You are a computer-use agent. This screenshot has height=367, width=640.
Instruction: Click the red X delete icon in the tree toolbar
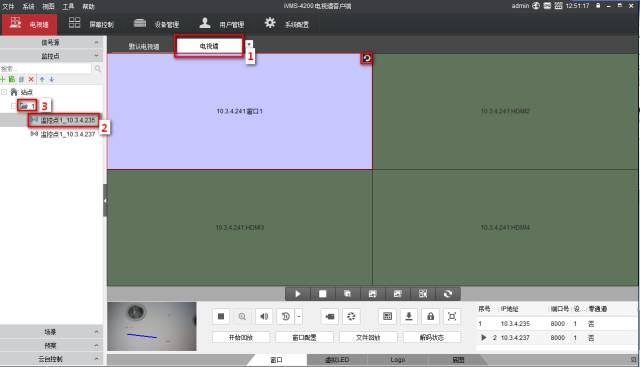[31, 79]
